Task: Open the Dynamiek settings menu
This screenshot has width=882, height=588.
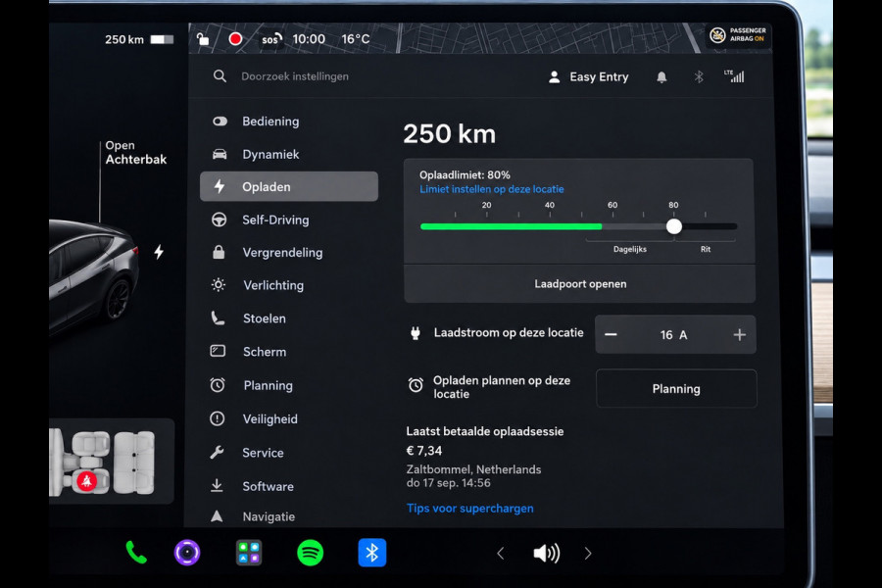Action: pos(289,154)
